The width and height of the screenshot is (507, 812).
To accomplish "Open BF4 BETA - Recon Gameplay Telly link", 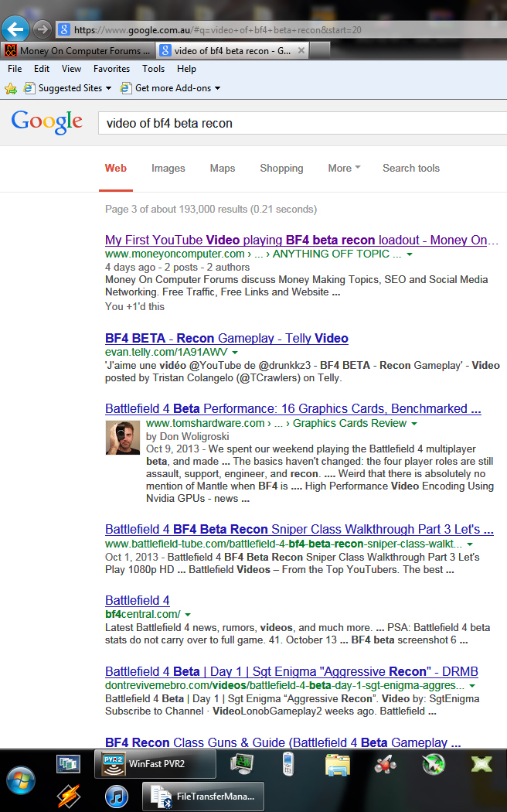I will pyautogui.click(x=226, y=338).
